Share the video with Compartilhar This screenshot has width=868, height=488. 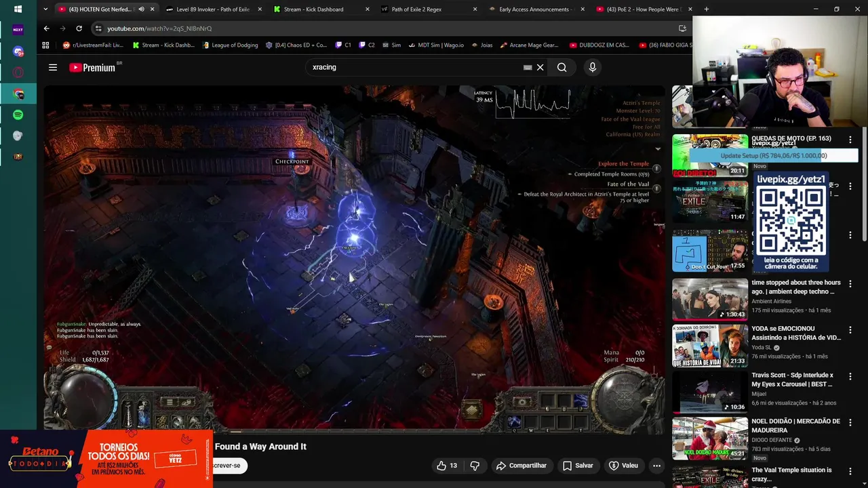pos(521,466)
